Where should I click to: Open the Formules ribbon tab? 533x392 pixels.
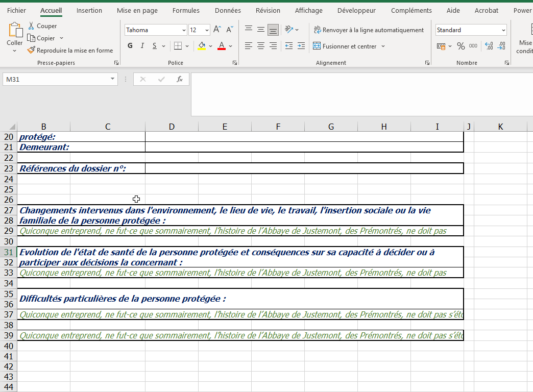[186, 10]
